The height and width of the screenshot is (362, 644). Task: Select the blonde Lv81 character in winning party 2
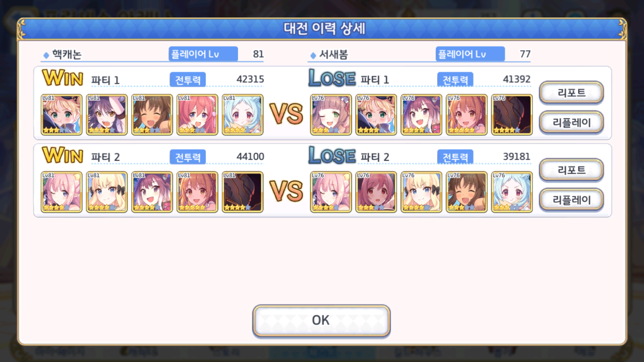coord(107,192)
